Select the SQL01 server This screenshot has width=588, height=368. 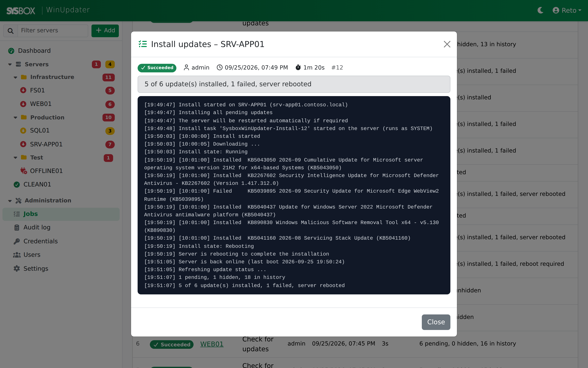[x=40, y=131]
